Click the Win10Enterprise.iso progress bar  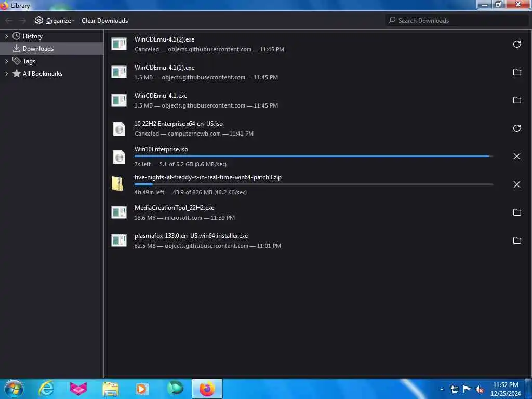(314, 156)
